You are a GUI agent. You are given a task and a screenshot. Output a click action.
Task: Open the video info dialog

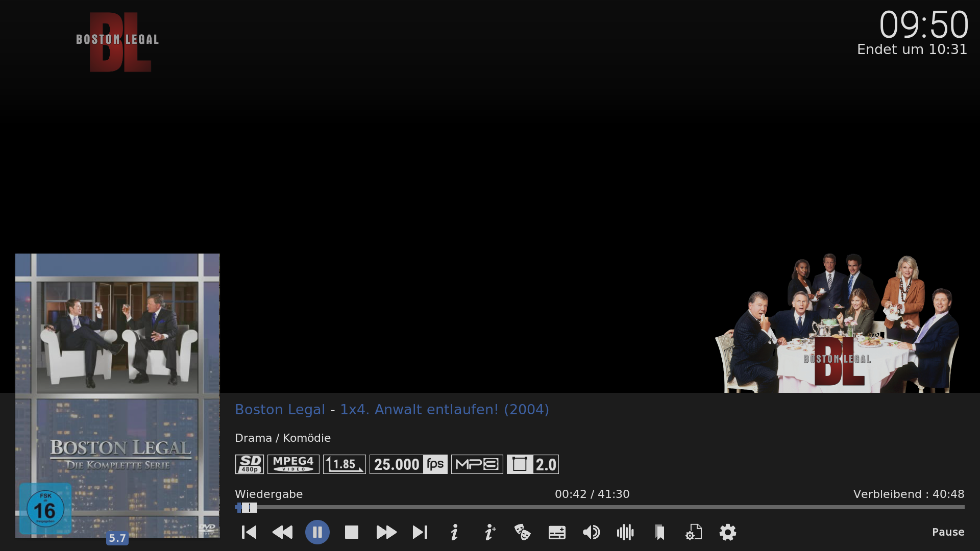454,532
